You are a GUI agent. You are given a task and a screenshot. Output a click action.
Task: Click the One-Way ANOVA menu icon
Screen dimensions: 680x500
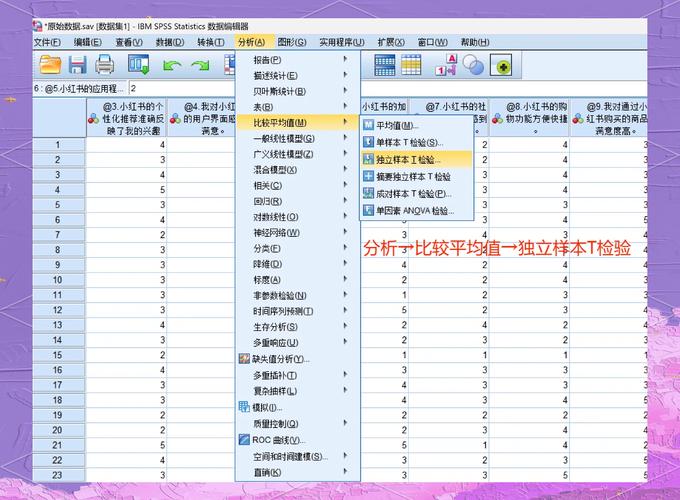368,210
